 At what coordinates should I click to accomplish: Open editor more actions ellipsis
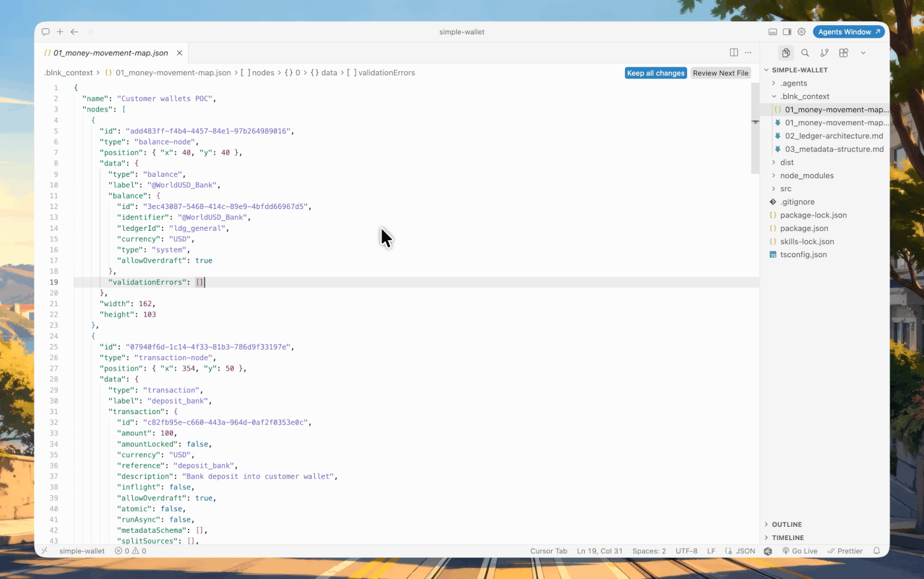pyautogui.click(x=748, y=53)
